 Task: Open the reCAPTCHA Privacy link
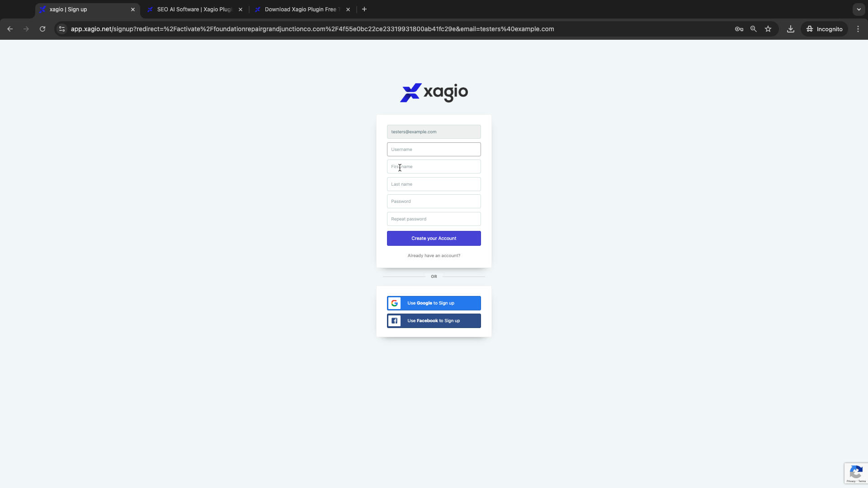coord(851,481)
